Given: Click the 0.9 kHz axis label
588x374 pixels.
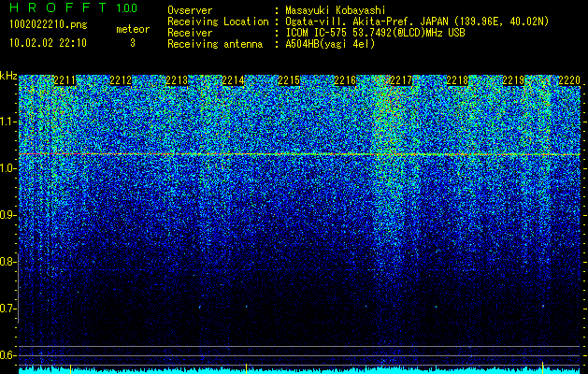Looking at the screenshot, I should [7, 215].
